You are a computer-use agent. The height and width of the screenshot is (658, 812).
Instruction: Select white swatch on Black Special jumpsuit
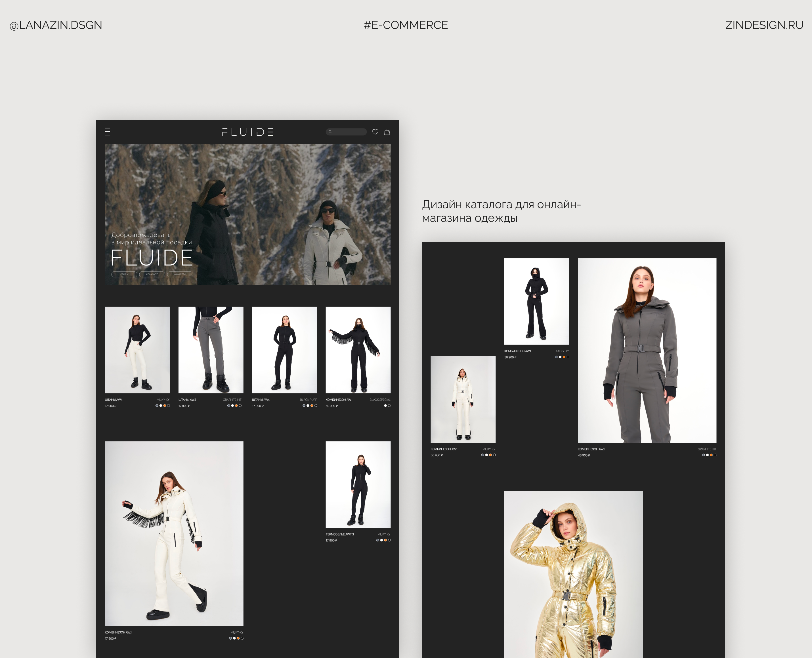[385, 406]
